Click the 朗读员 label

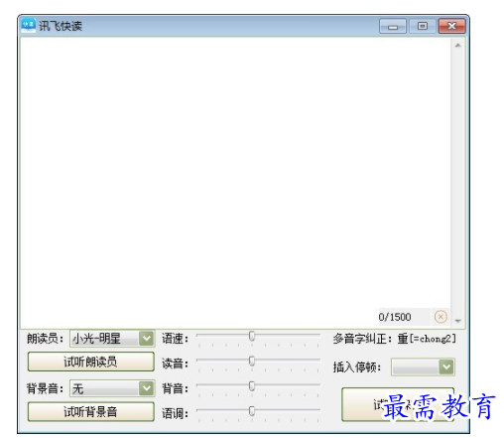[45, 339]
